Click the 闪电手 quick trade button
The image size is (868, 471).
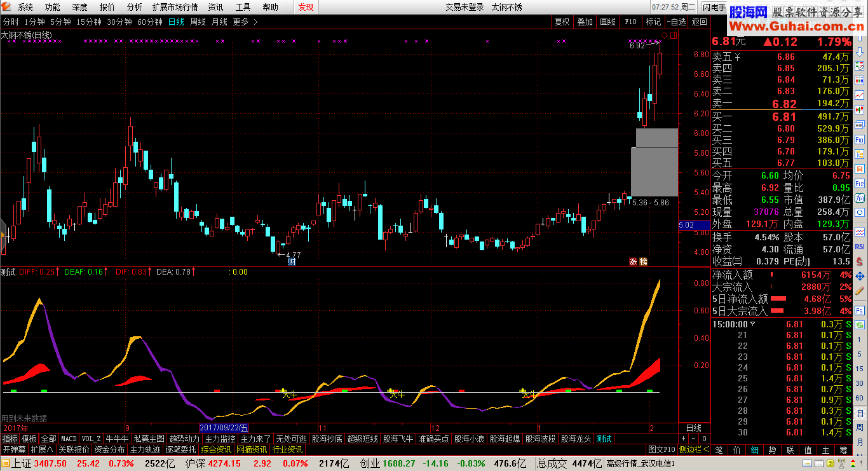pos(714,7)
